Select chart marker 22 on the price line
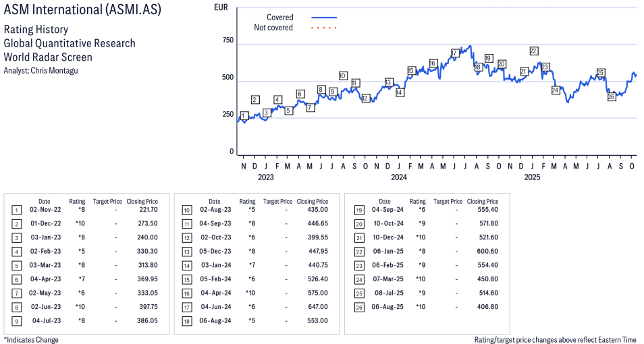 533,51
